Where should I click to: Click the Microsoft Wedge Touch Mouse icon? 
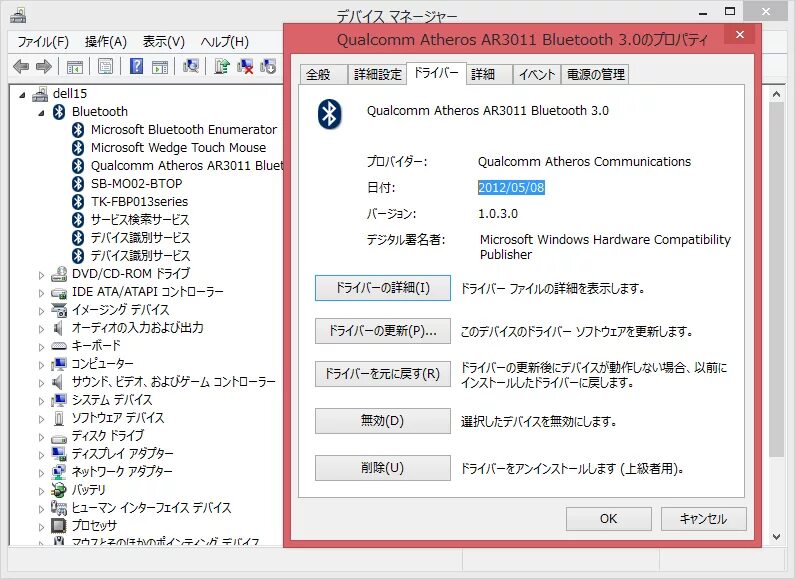[78, 148]
